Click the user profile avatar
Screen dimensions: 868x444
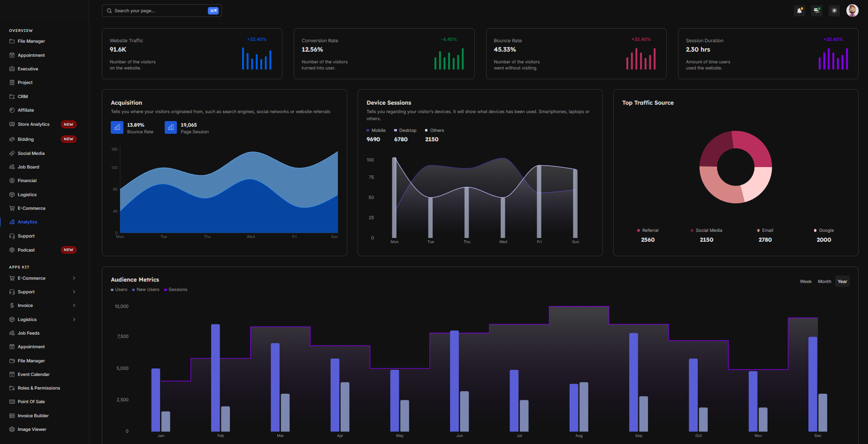point(852,10)
